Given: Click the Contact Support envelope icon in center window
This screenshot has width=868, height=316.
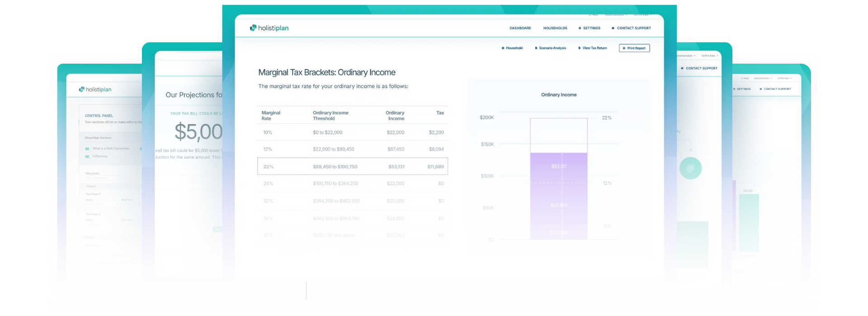Looking at the screenshot, I should click(613, 28).
